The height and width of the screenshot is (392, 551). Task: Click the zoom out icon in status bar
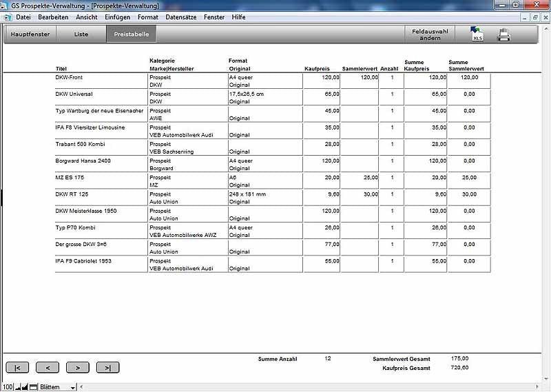pos(18,387)
